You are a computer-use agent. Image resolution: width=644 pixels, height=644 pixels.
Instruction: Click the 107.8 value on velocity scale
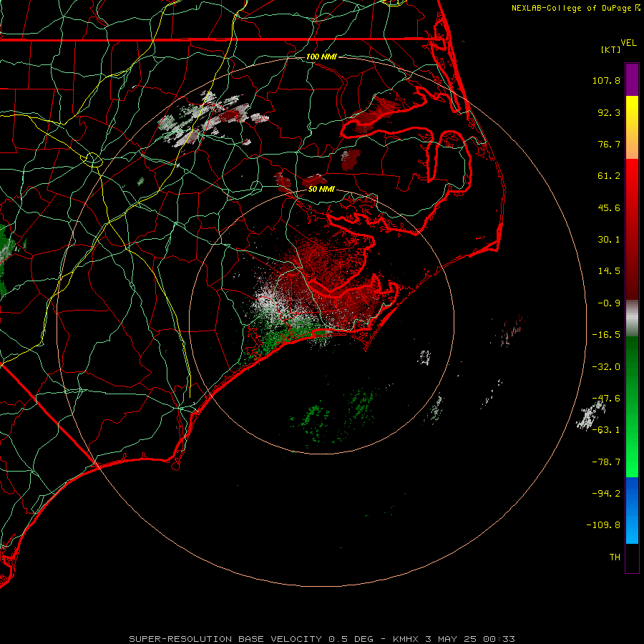pos(606,80)
